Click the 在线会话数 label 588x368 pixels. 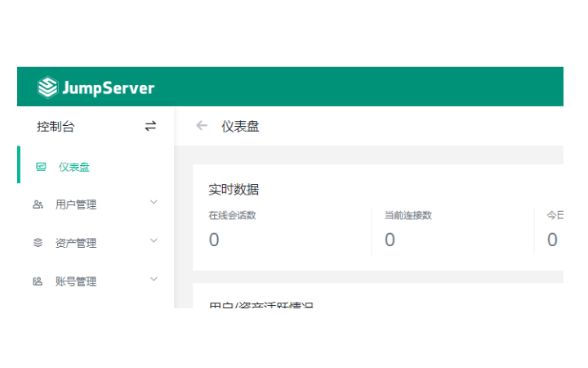pyautogui.click(x=232, y=215)
